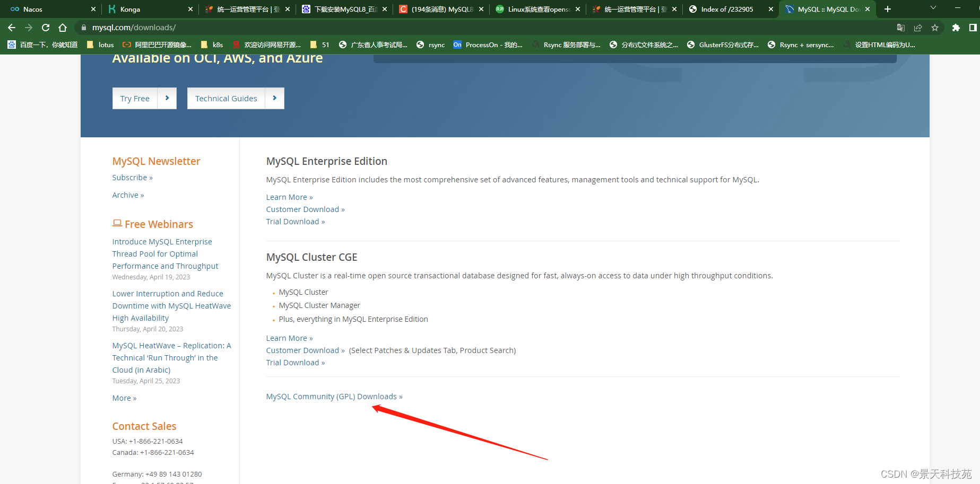Open the 分布式文件系统之 bookmark
The image size is (980, 484).
pyautogui.click(x=644, y=45)
